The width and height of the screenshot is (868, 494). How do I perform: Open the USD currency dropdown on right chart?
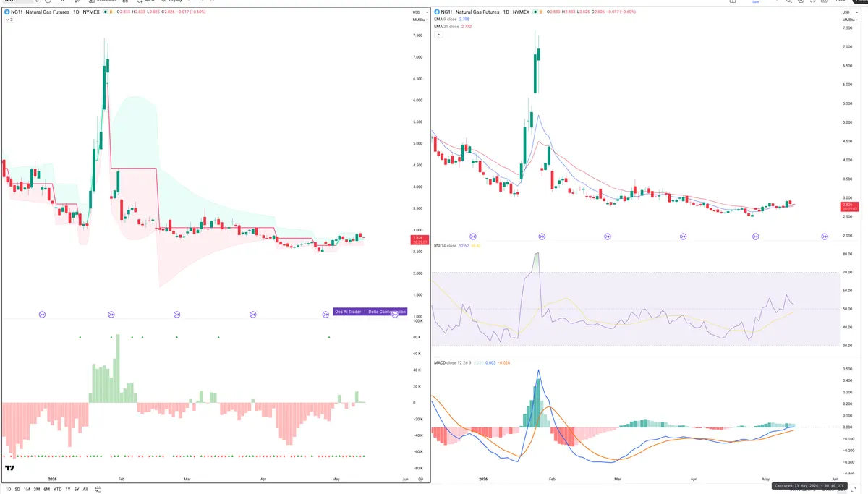(849, 12)
